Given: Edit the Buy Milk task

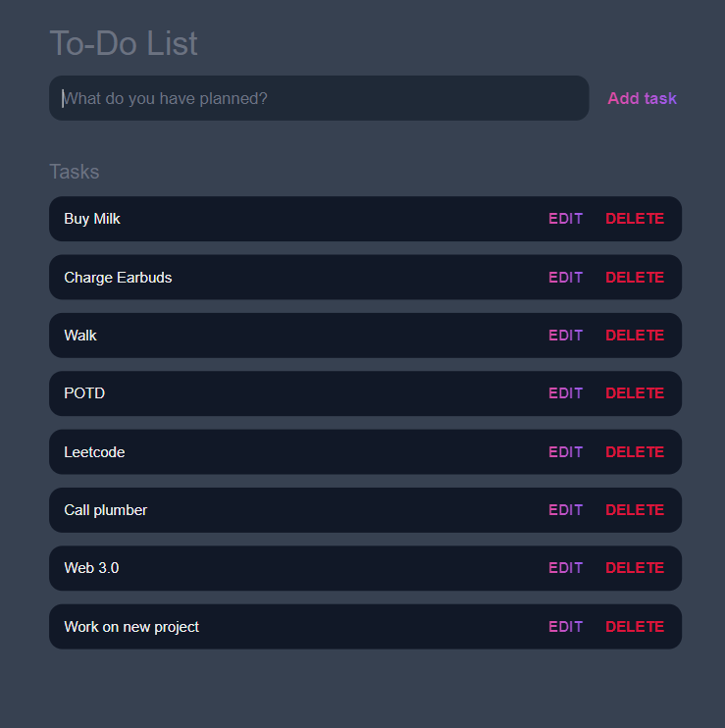Looking at the screenshot, I should 565,219.
